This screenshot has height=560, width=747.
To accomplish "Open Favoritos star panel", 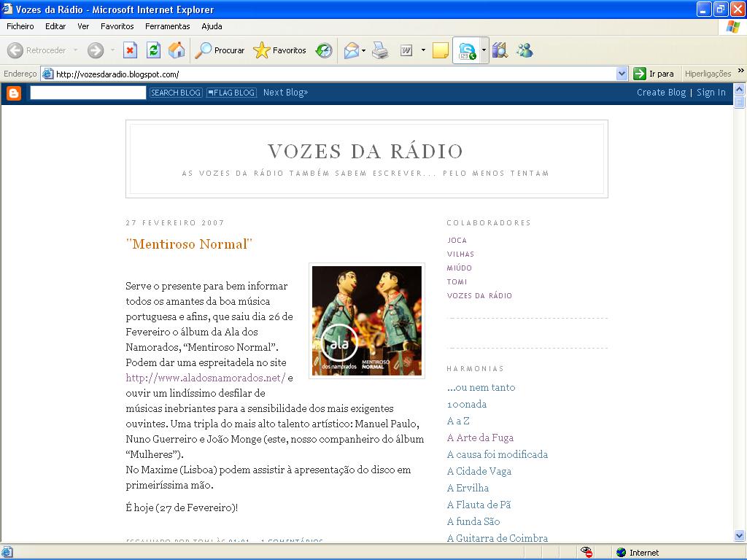I will coord(262,50).
